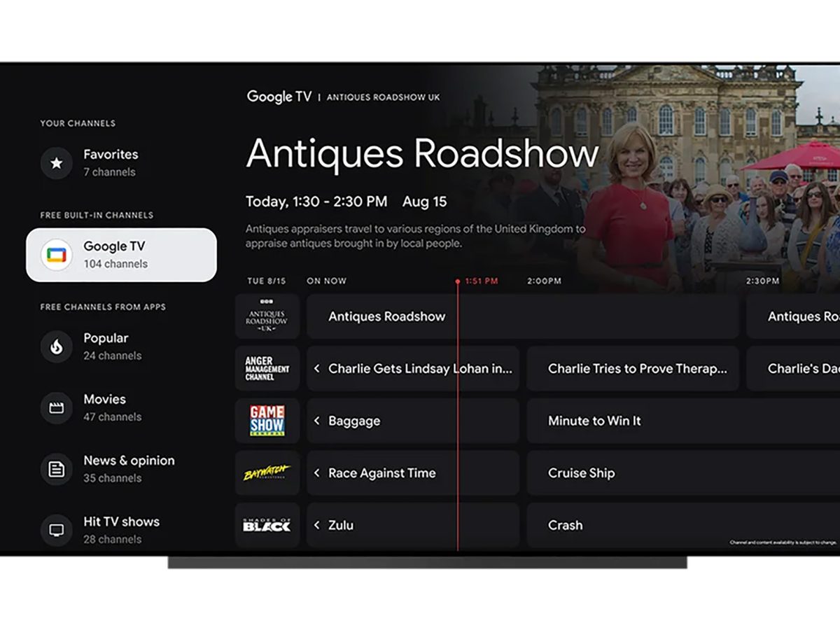
Task: Open the Baywatch channel logo
Action: [267, 472]
